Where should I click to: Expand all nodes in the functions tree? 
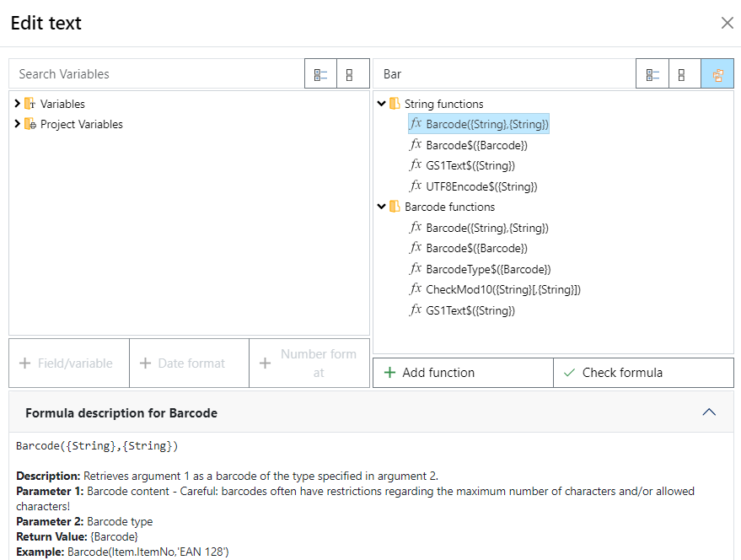coord(652,74)
